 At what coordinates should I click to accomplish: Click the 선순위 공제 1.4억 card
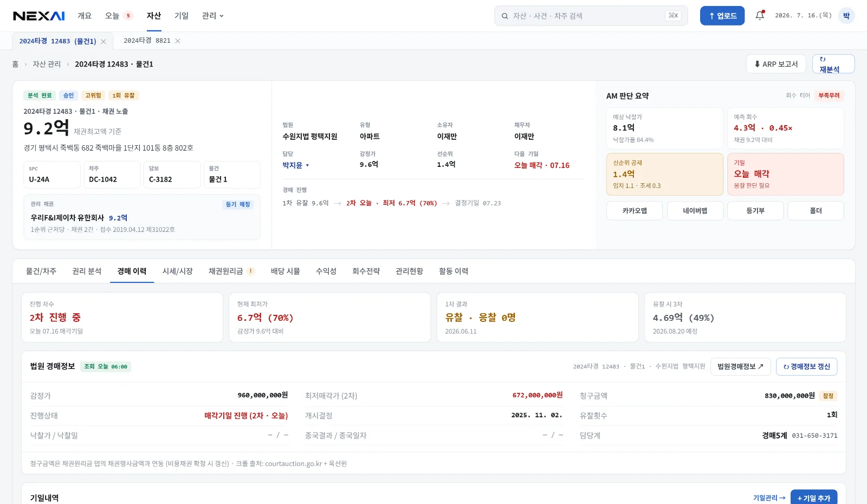665,174
